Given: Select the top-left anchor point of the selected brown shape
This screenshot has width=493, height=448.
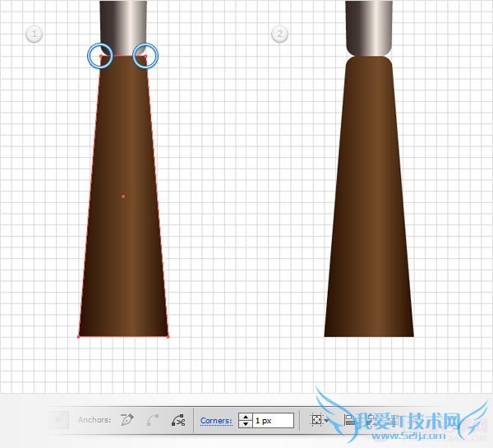Looking at the screenshot, I should pos(100,57).
